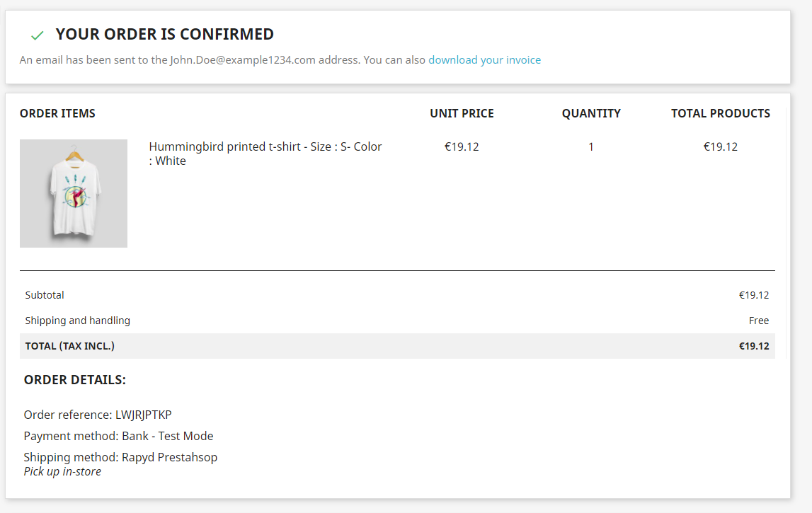Image resolution: width=812 pixels, height=513 pixels.
Task: Open the download your invoice link
Action: [x=484, y=60]
